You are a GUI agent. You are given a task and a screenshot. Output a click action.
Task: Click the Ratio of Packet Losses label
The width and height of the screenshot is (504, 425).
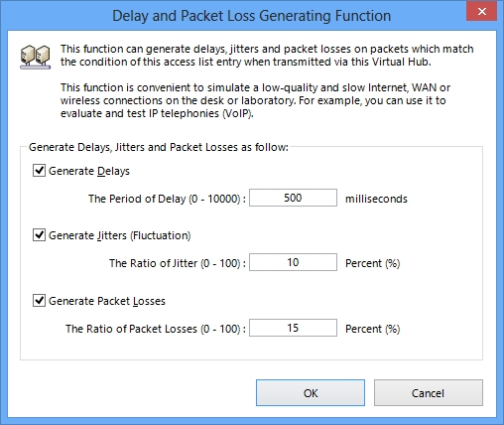coord(156,329)
